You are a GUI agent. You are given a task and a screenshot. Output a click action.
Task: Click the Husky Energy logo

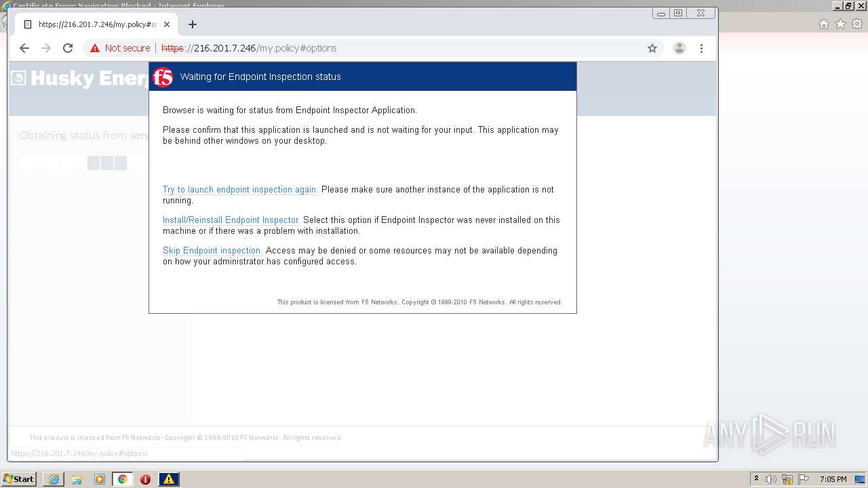[79, 79]
